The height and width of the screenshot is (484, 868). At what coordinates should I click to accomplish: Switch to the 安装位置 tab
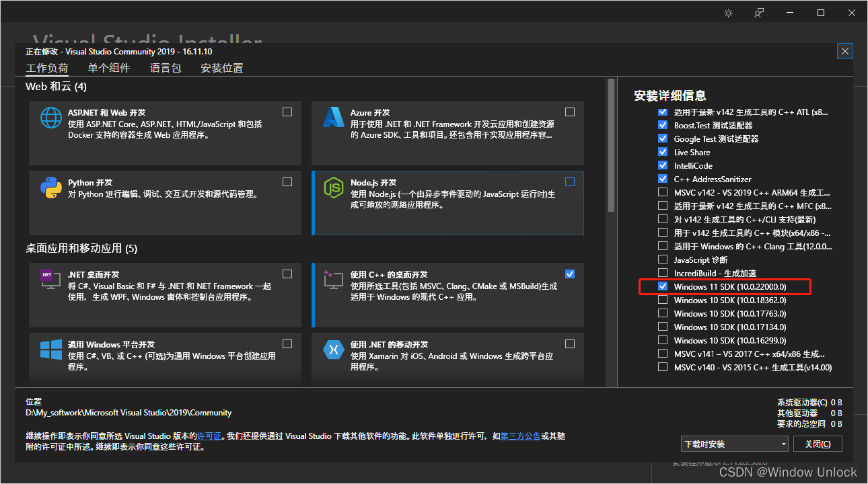pyautogui.click(x=222, y=68)
